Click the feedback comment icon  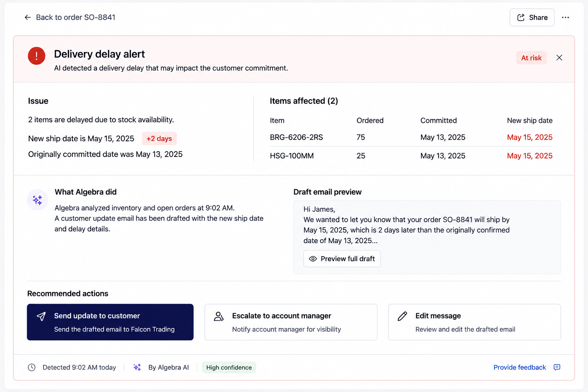[557, 367]
